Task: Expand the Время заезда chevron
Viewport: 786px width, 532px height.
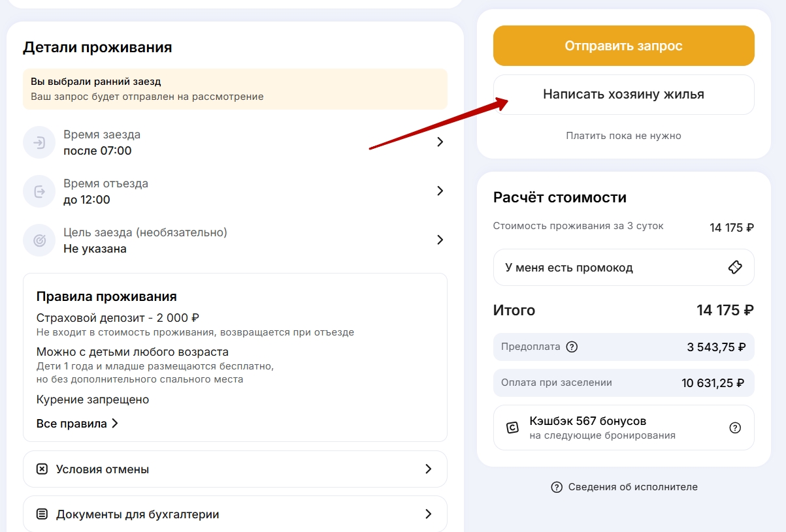Action: tap(440, 142)
